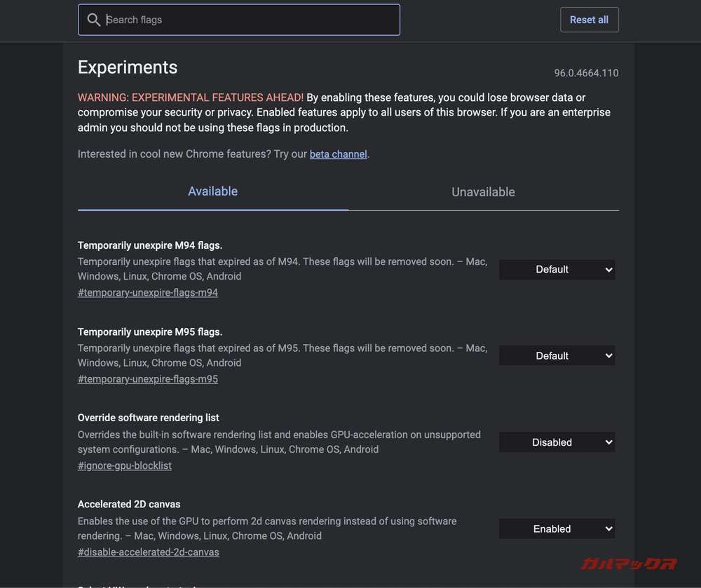701x588 pixels.
Task: Follow the #disable-accelerated-2d-canvas anchor link
Action: click(x=149, y=552)
